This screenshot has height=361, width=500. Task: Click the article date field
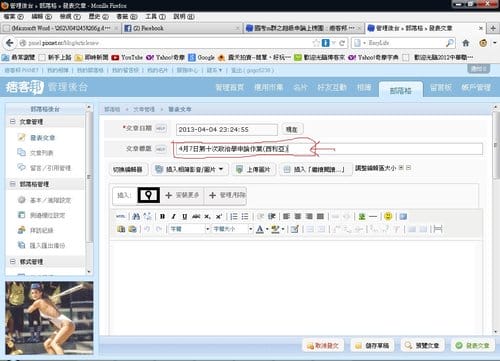227,129
